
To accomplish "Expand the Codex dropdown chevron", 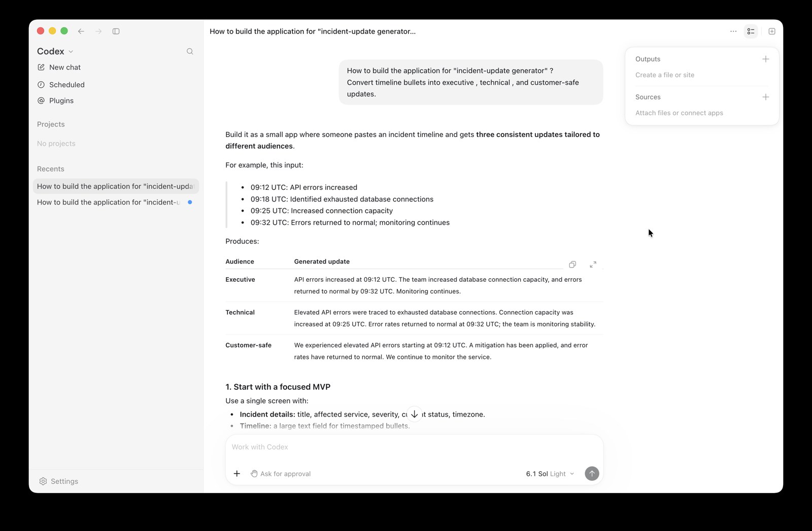I will tap(71, 52).
